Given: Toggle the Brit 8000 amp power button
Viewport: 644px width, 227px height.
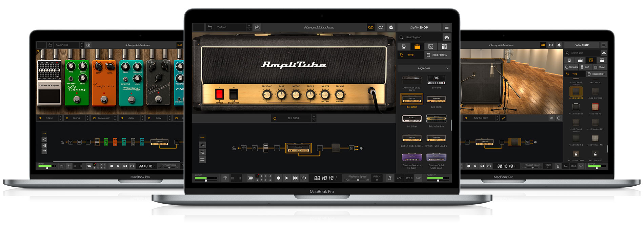Looking at the screenshot, I should click(x=275, y=118).
